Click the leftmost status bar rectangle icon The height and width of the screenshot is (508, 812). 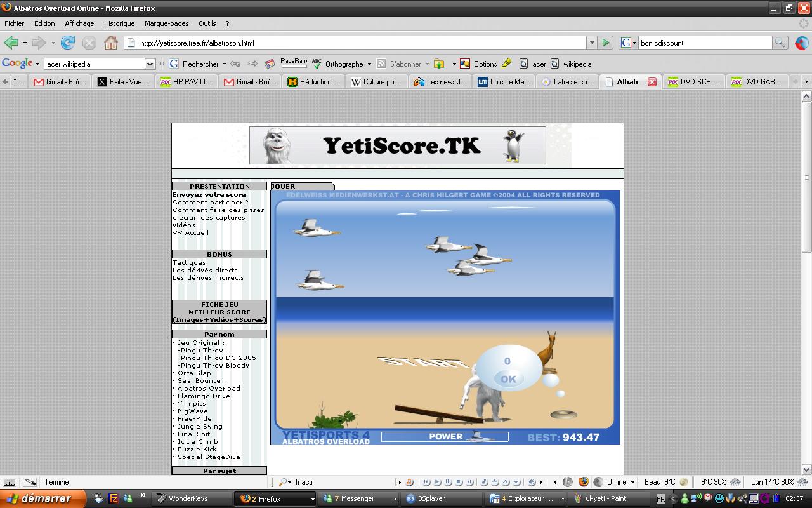9,482
